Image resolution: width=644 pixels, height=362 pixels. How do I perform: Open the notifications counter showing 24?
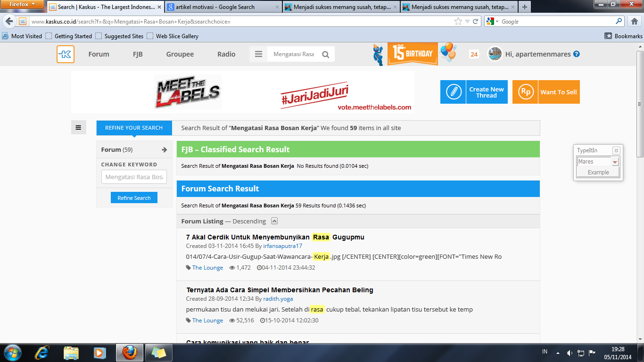coord(474,54)
